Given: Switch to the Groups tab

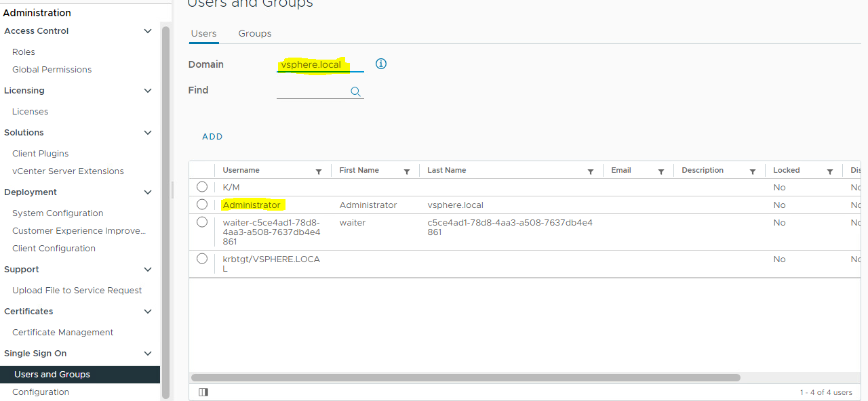Looking at the screenshot, I should point(255,33).
